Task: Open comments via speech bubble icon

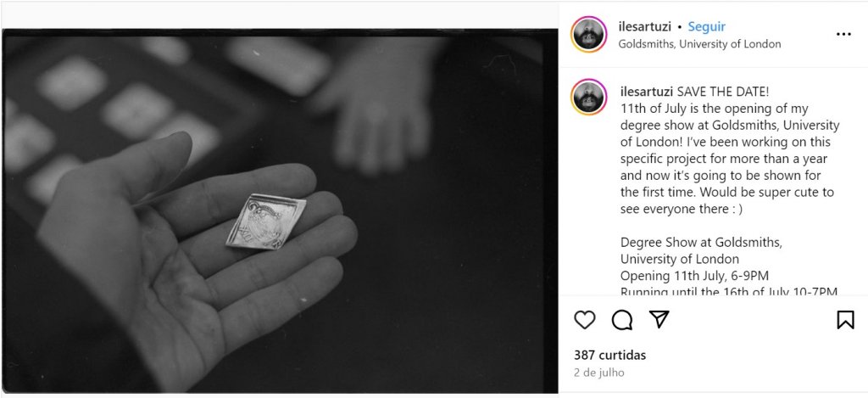Action: (622, 320)
